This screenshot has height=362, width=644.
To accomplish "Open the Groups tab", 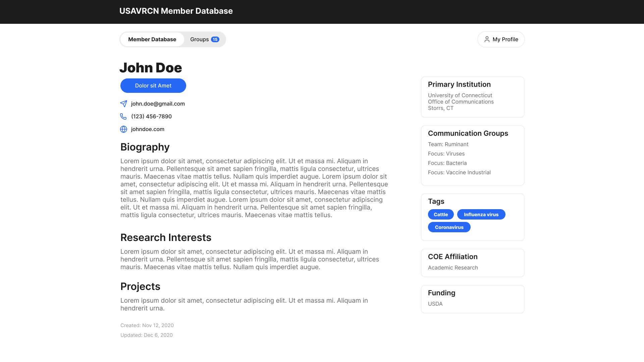I will click(200, 40).
